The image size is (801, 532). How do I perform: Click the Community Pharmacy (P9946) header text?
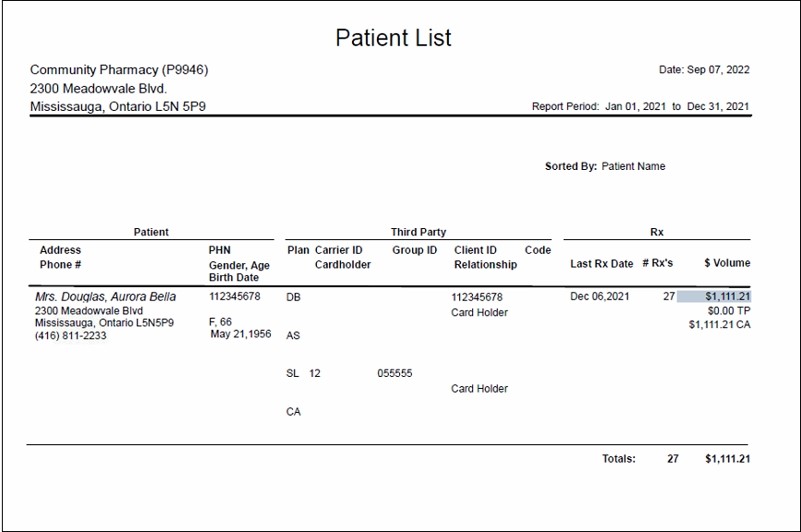[x=119, y=70]
